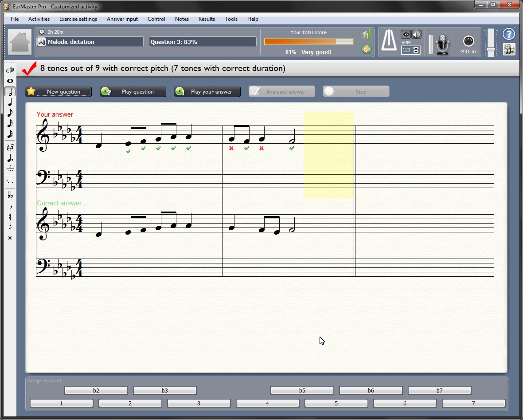Open the help question mark icon
The image size is (523, 420).
click(x=509, y=34)
